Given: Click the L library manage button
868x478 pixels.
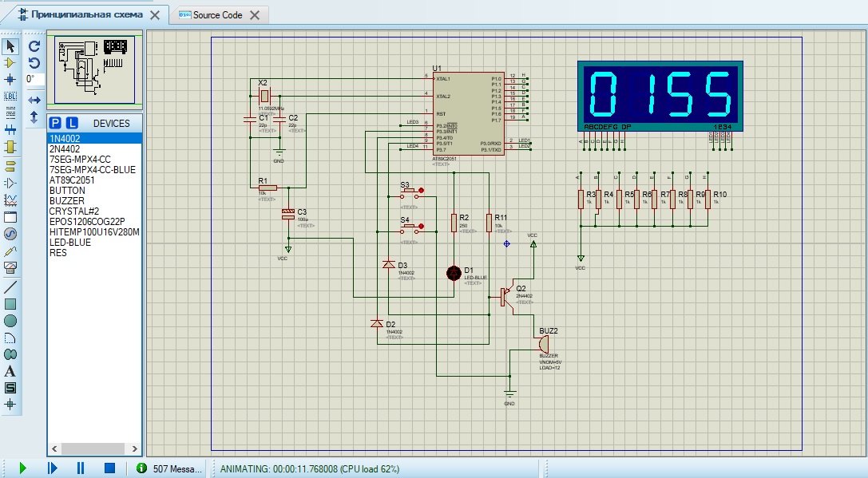Looking at the screenshot, I should pyautogui.click(x=72, y=123).
